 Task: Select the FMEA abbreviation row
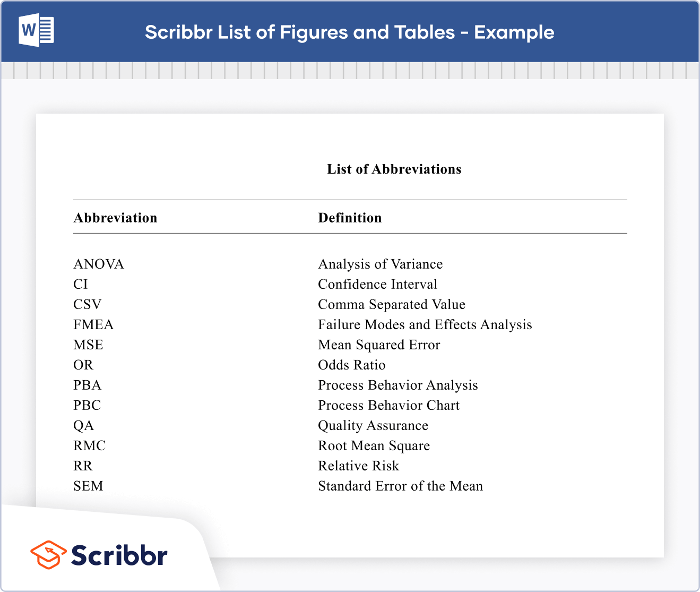93,324
